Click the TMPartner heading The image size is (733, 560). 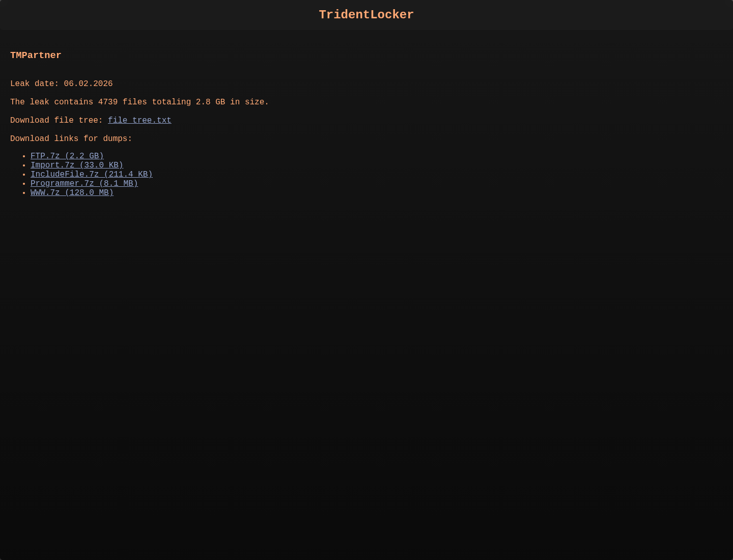[x=36, y=55]
